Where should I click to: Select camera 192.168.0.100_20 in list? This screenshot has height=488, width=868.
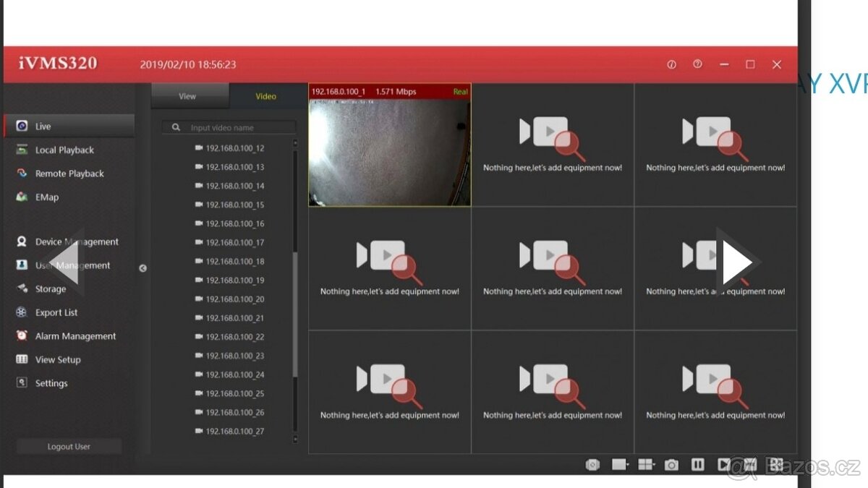234,299
